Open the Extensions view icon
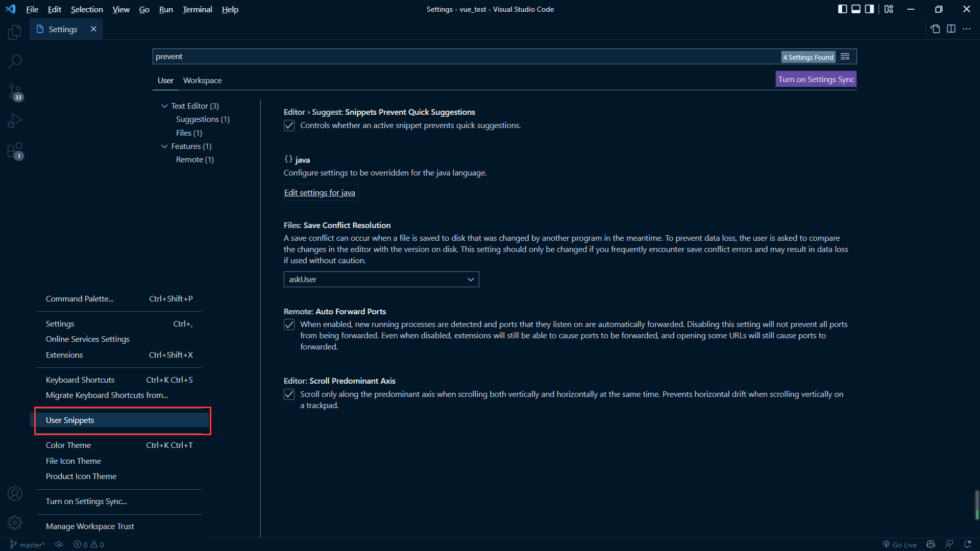Image resolution: width=980 pixels, height=551 pixels. click(15, 151)
